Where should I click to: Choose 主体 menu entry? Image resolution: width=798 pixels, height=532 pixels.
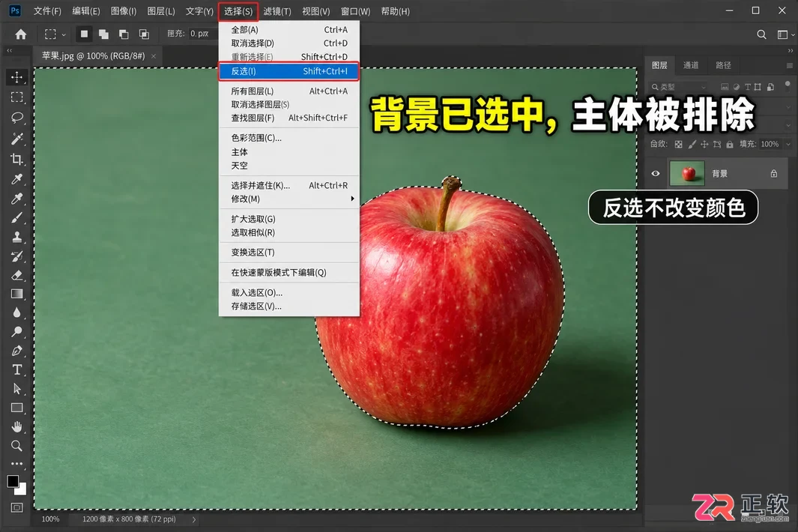tap(289, 151)
